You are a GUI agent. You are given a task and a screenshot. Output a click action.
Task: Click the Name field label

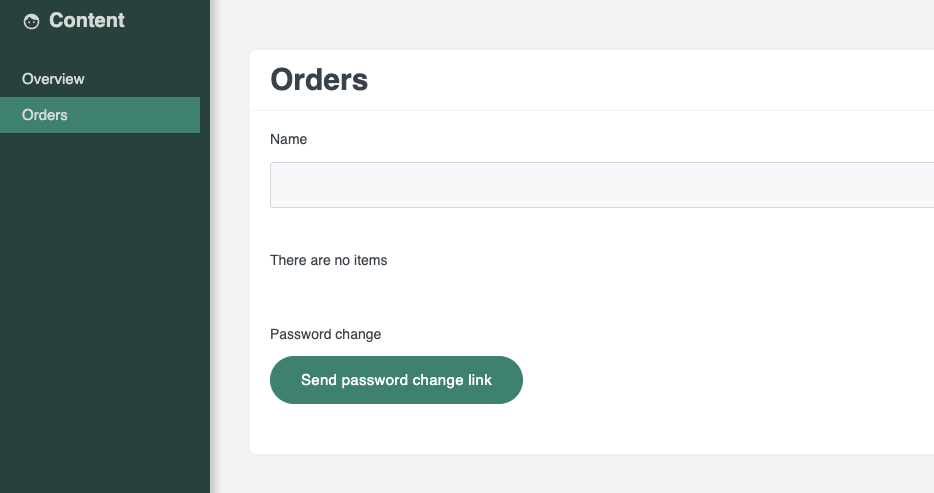point(288,139)
